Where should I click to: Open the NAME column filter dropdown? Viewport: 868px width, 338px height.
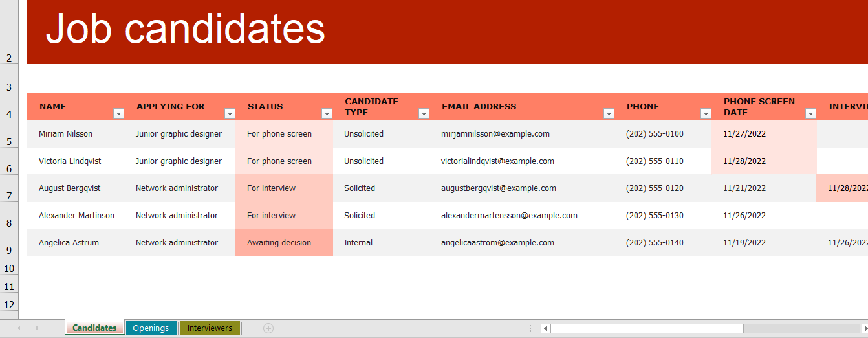pyautogui.click(x=118, y=114)
